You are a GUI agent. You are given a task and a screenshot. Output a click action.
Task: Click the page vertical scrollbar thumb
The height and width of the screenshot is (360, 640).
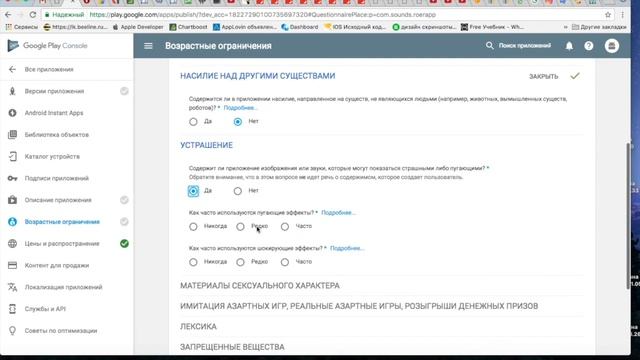point(628,216)
